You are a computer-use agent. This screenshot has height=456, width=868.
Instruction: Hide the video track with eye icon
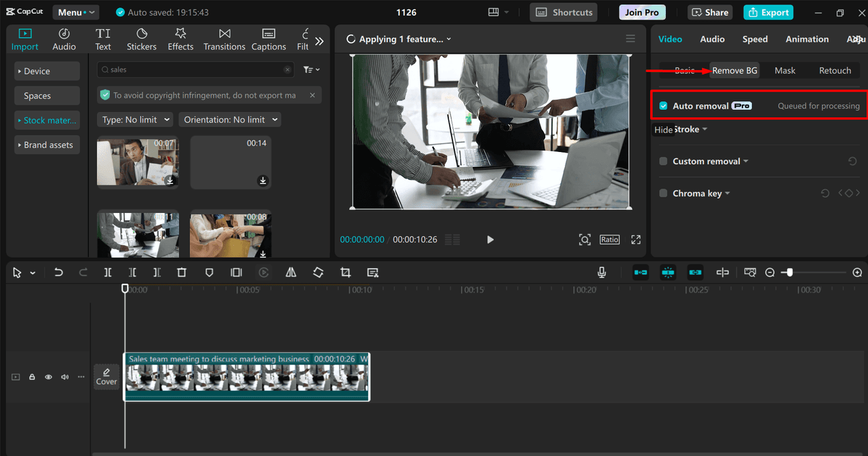[x=48, y=377]
